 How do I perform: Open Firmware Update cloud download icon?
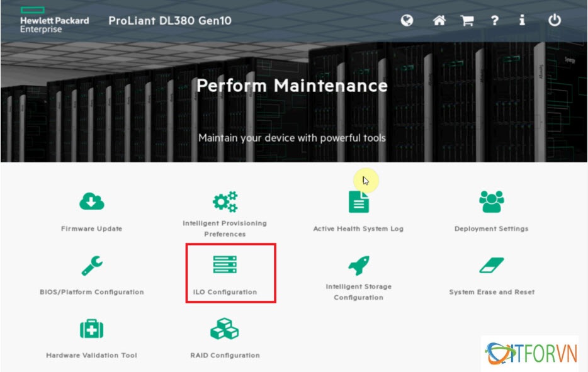pyautogui.click(x=92, y=201)
